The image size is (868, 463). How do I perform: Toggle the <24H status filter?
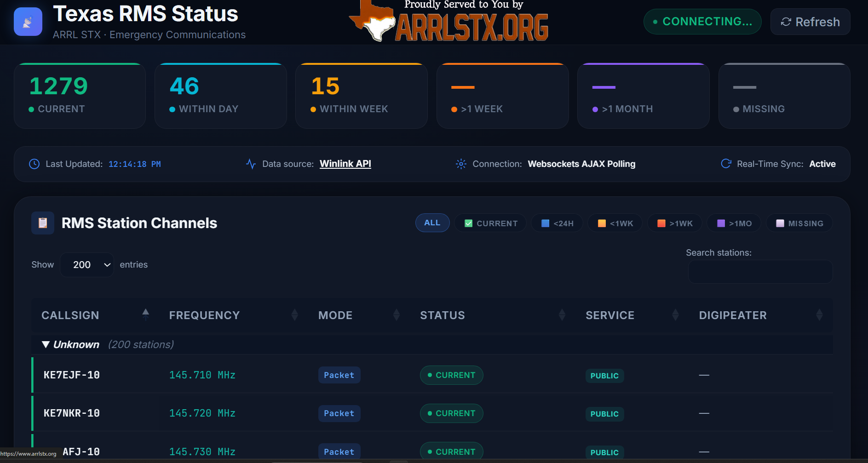557,223
